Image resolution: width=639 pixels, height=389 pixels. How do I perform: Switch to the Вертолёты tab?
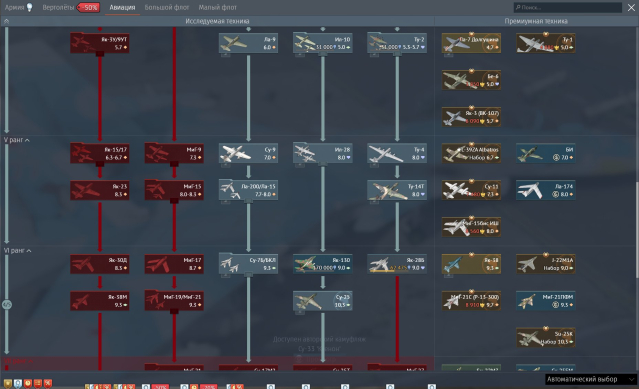pos(58,7)
